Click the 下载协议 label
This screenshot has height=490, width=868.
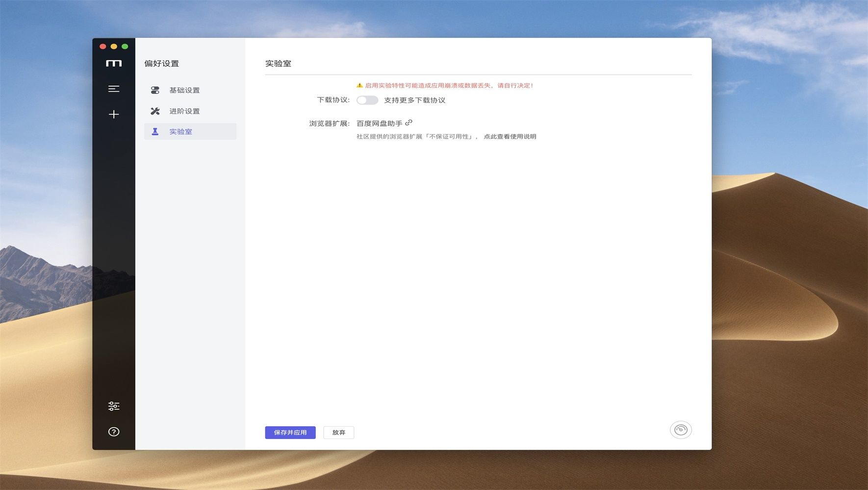click(333, 100)
